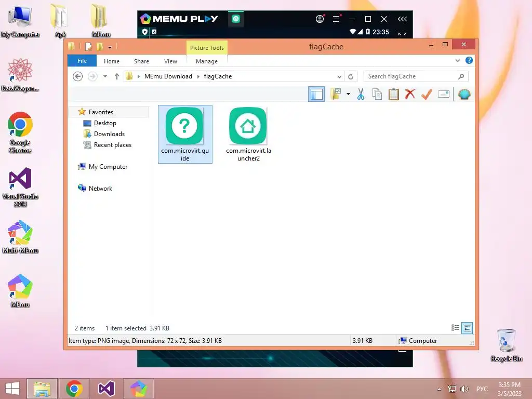Image resolution: width=532 pixels, height=399 pixels.
Task: Expand breadcrumb arrow after MEmu Download
Action: click(198, 77)
